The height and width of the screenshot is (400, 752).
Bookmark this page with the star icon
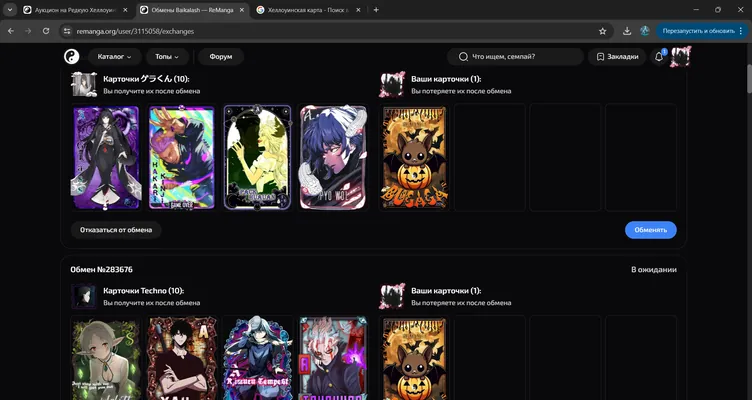coord(602,31)
